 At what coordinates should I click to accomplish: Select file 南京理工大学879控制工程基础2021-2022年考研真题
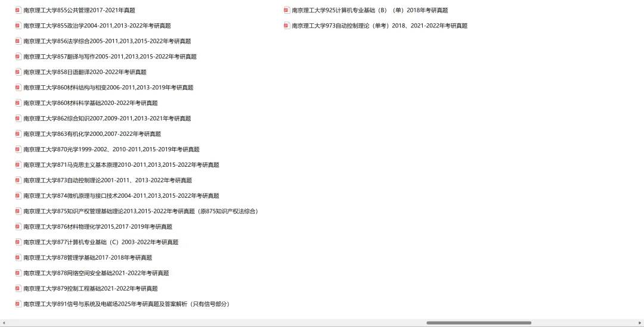[x=91, y=288]
